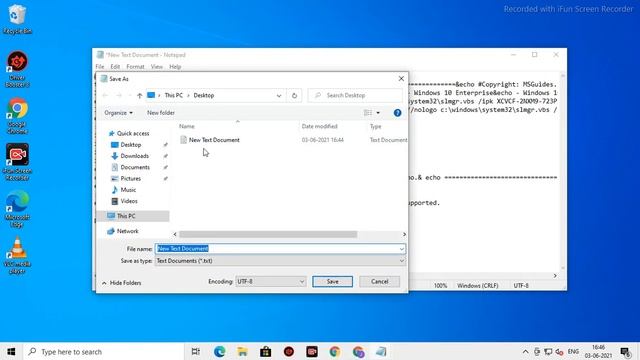Click Search Desktop search box
The width and height of the screenshot is (640, 360).
[356, 96]
